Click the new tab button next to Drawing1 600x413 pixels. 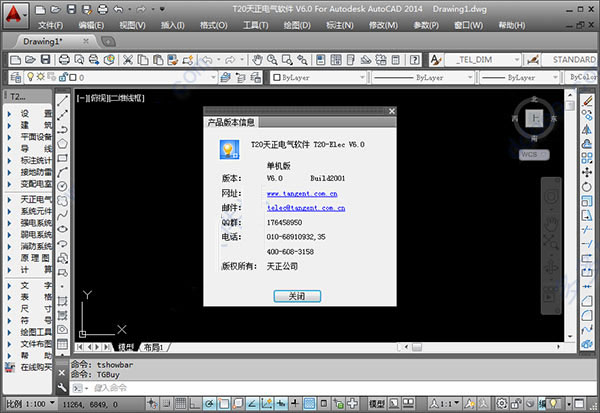108,41
